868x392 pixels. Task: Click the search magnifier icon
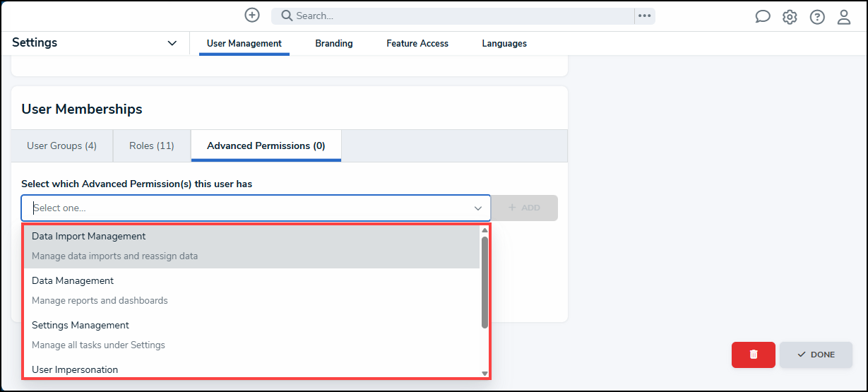point(287,16)
